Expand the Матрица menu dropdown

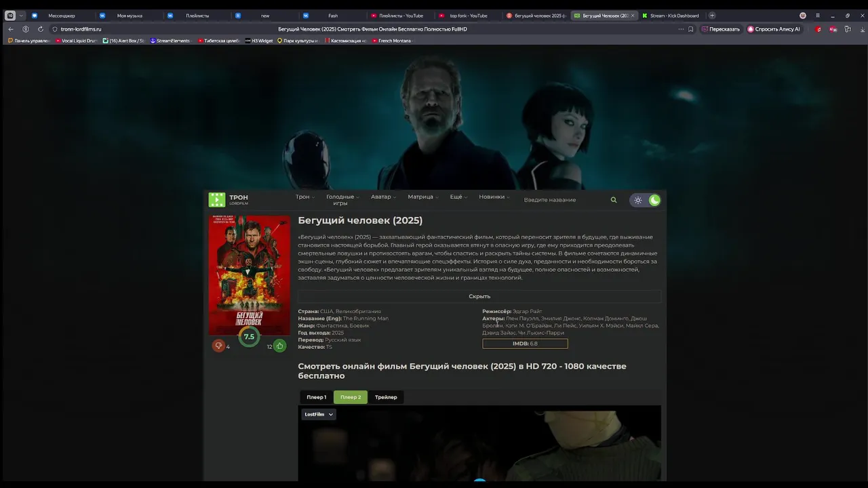click(423, 197)
